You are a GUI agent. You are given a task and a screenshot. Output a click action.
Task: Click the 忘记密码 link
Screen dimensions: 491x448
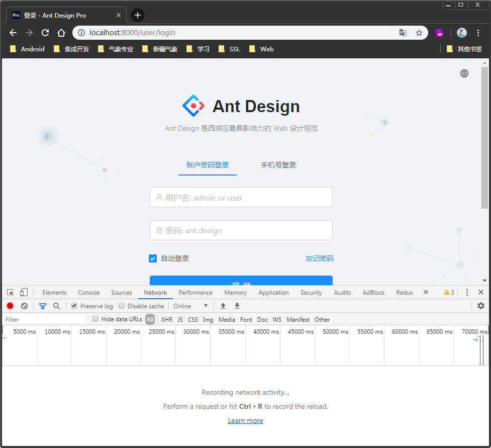click(x=320, y=258)
